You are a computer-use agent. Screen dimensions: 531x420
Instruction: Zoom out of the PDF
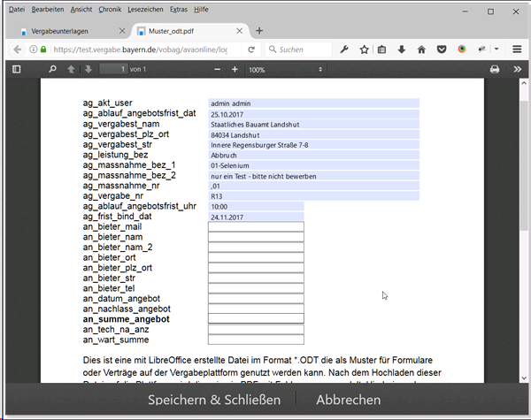point(212,69)
